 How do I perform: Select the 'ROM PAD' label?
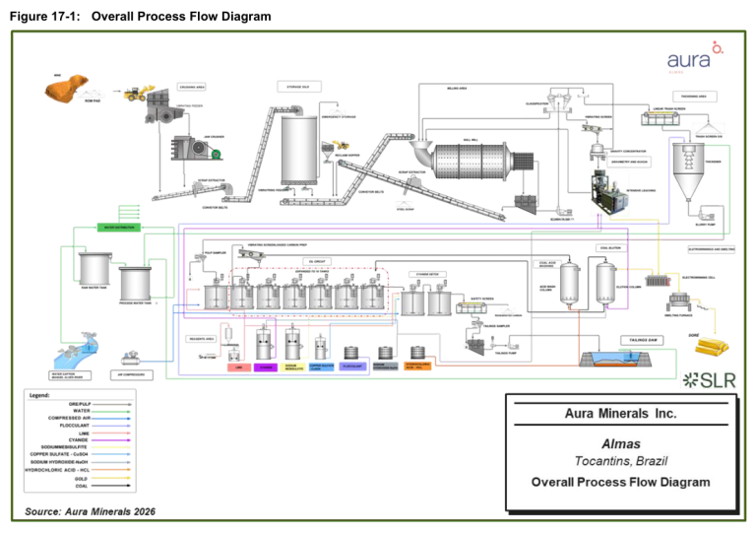point(93,101)
